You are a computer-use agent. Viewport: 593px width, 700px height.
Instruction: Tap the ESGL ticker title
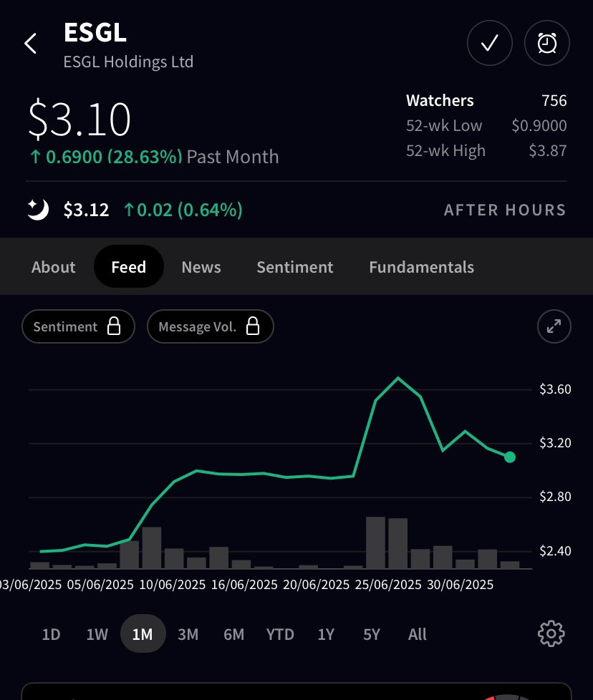(95, 33)
